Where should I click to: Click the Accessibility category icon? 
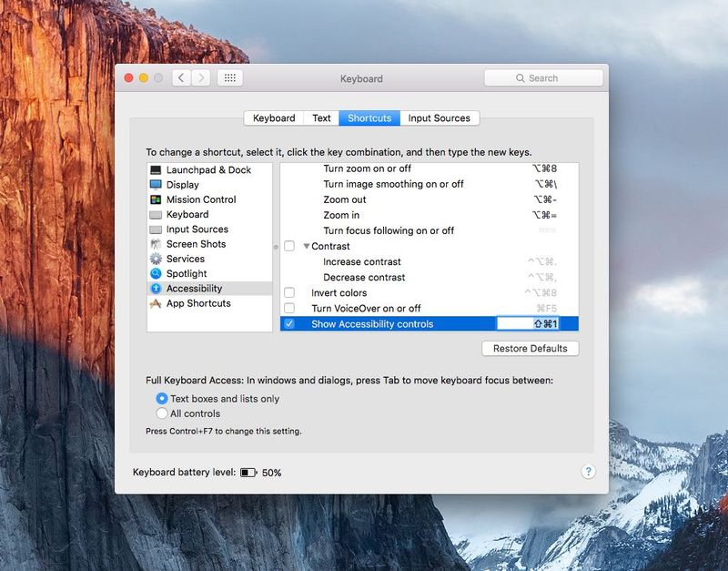156,289
